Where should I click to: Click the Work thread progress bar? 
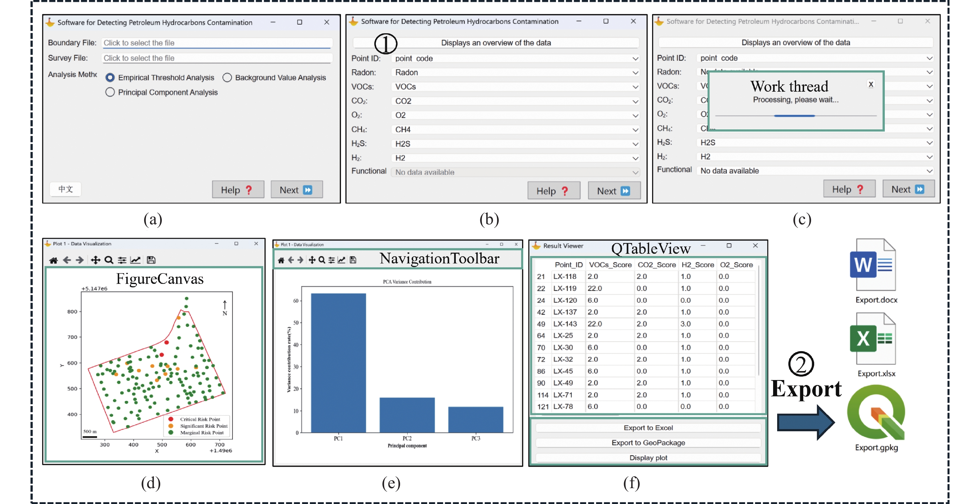796,116
